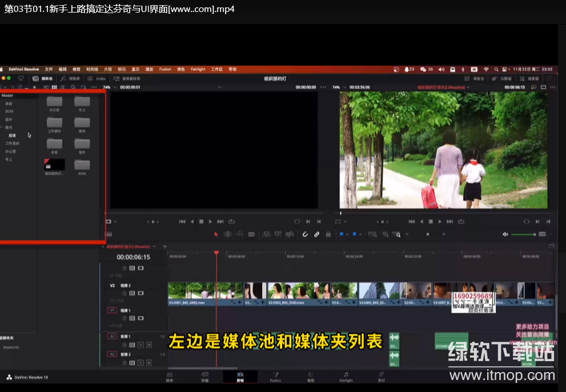This screenshot has width=566, height=392.
Task: Click the blue flag marker icon
Action: pos(342,234)
